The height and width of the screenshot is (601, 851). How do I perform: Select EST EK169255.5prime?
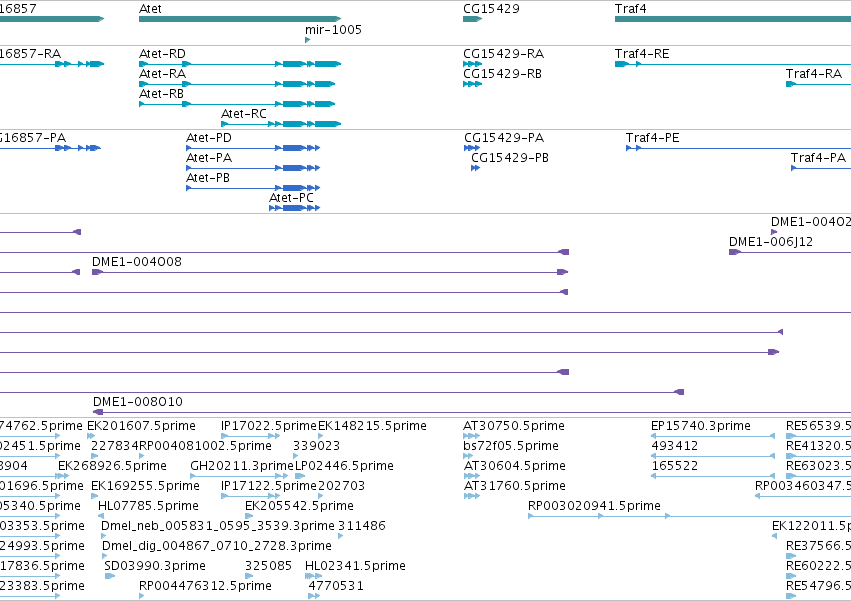coord(94,496)
